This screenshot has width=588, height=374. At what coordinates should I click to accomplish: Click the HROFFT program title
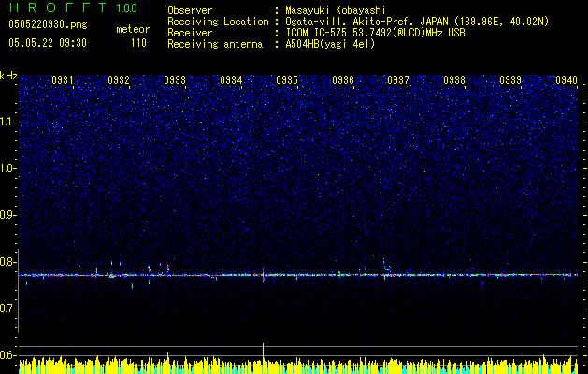[x=58, y=7]
